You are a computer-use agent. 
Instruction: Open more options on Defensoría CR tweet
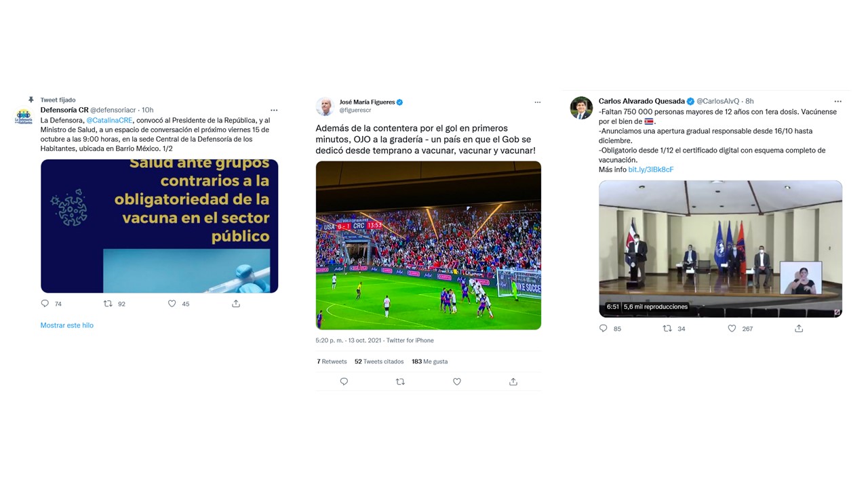coord(274,110)
